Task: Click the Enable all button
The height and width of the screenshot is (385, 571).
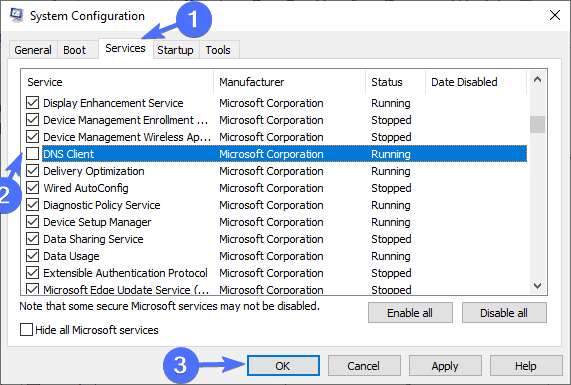Action: click(x=410, y=313)
